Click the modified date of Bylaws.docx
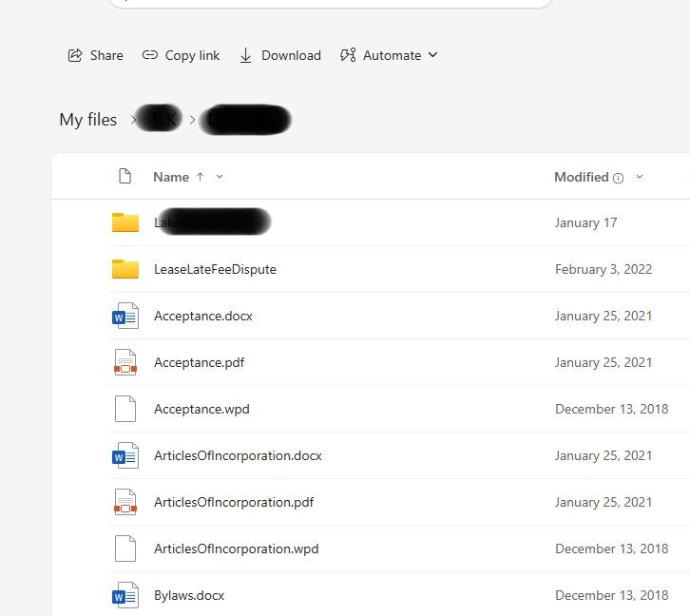690x616 pixels. pyautogui.click(x=612, y=596)
